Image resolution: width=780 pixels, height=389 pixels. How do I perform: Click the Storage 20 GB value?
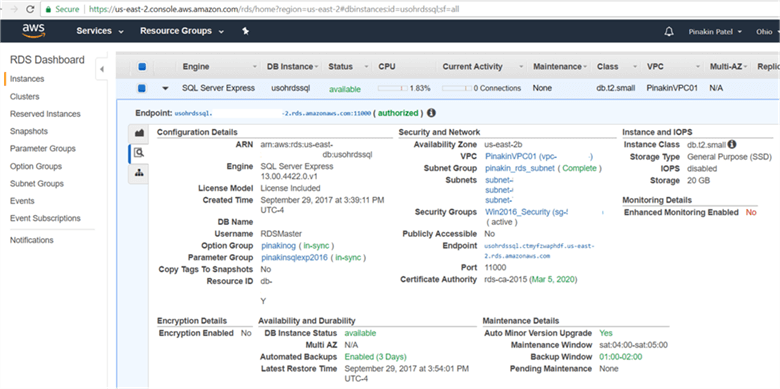click(x=698, y=181)
